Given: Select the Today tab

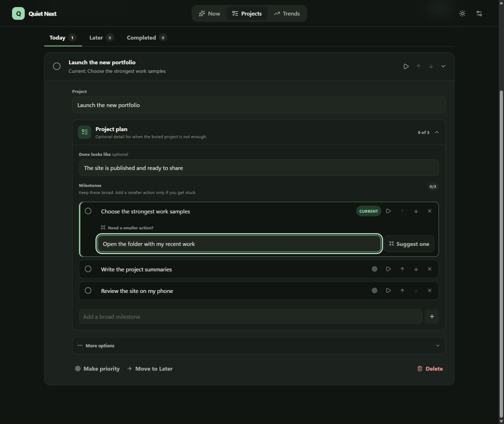Looking at the screenshot, I should coord(63,38).
